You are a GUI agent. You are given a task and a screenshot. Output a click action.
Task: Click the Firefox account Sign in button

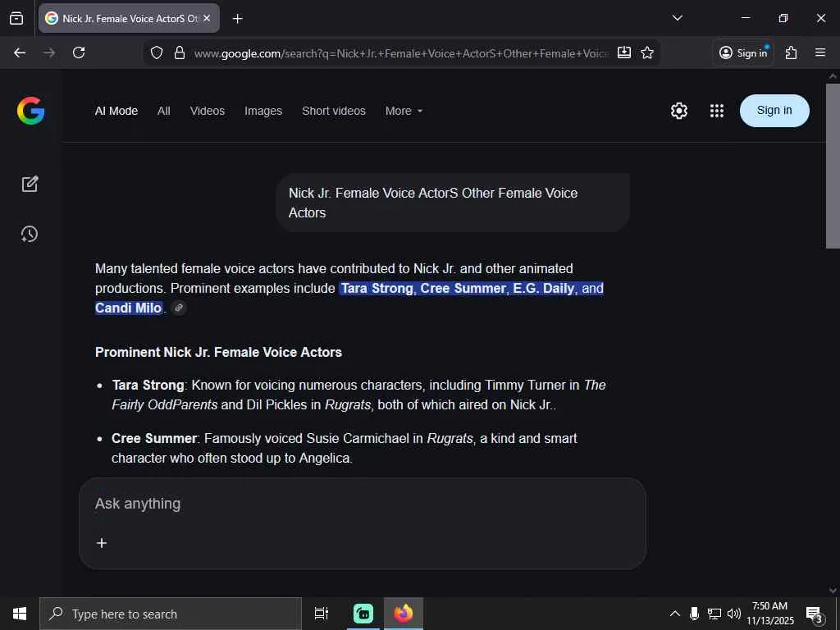coord(743,52)
